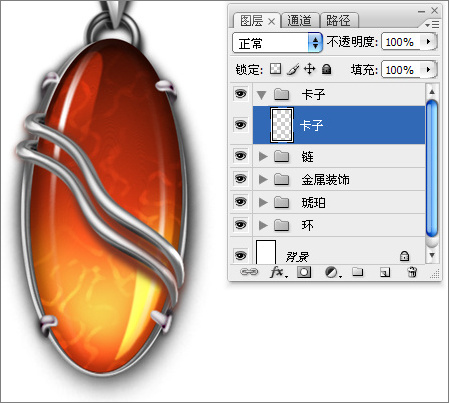Switch to the 通道 tab
This screenshot has width=449, height=403.
pos(299,21)
